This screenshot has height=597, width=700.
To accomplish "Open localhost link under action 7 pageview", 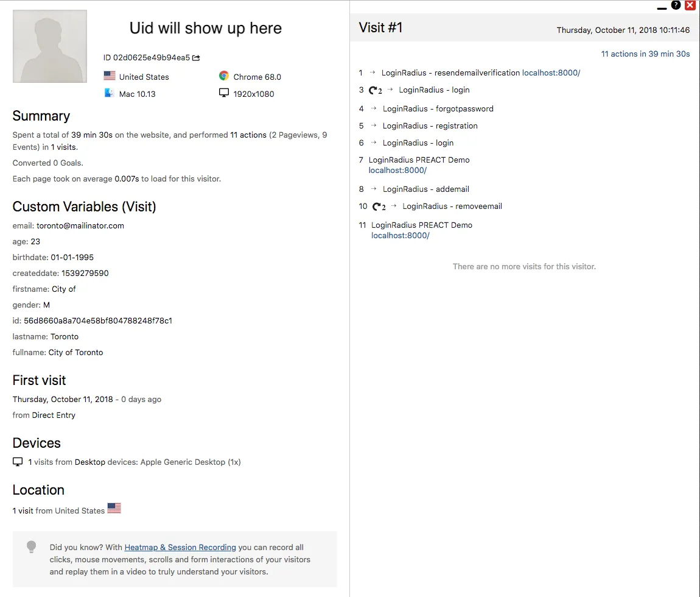I will [397, 171].
